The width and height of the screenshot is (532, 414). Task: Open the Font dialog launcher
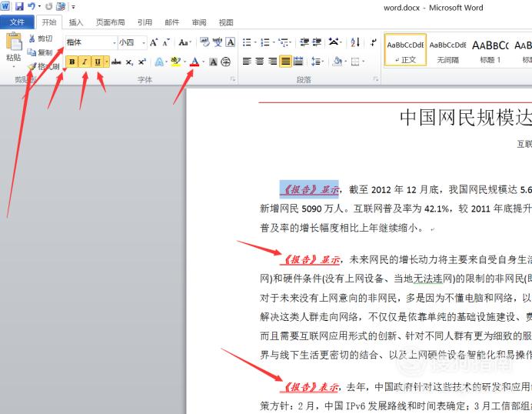pyautogui.click(x=233, y=79)
